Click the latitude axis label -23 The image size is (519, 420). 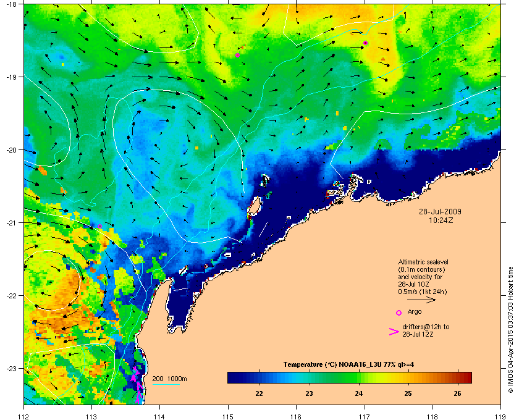11,368
